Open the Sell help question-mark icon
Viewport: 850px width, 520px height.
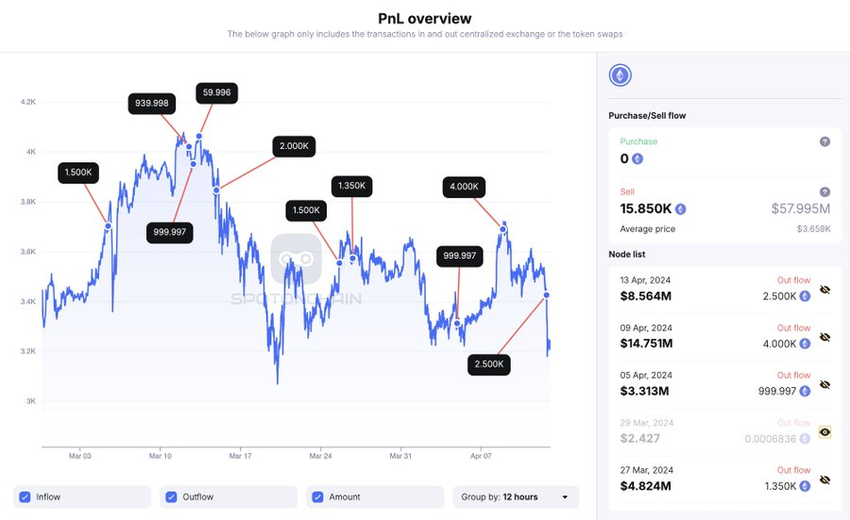825,192
